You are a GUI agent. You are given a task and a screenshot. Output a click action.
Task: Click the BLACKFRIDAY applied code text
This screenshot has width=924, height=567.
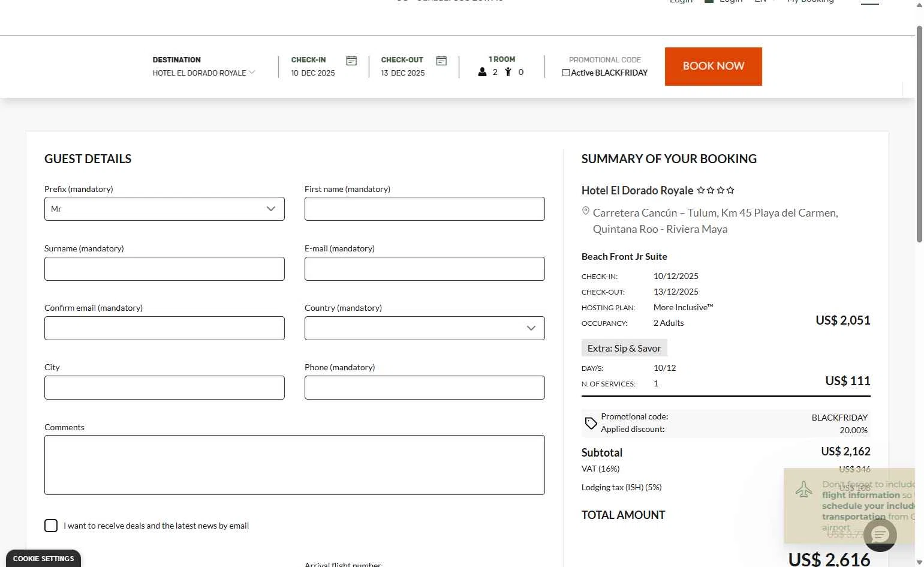tap(839, 418)
